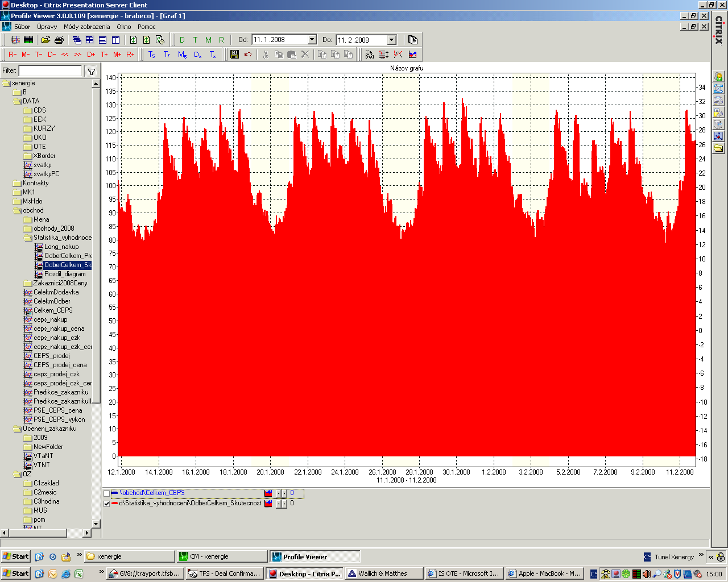Click the green table view icon

28,40
